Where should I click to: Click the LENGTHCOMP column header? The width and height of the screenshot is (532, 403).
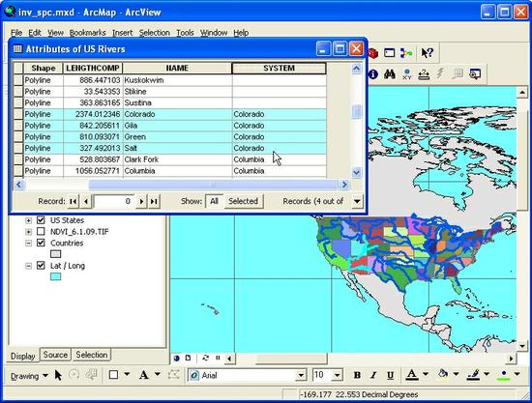pos(93,68)
